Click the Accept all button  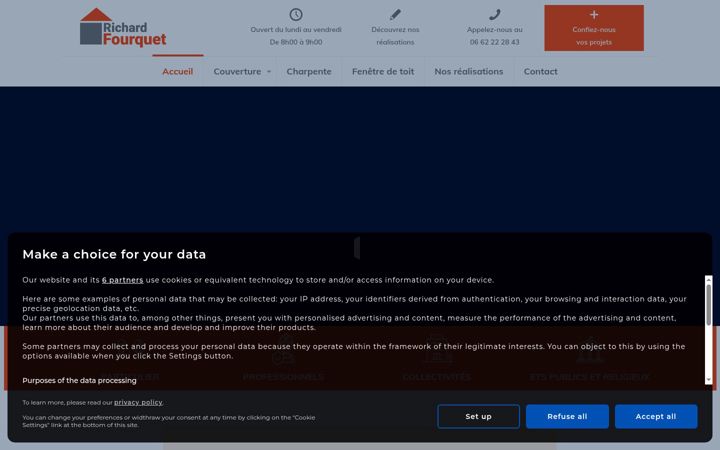(x=656, y=416)
